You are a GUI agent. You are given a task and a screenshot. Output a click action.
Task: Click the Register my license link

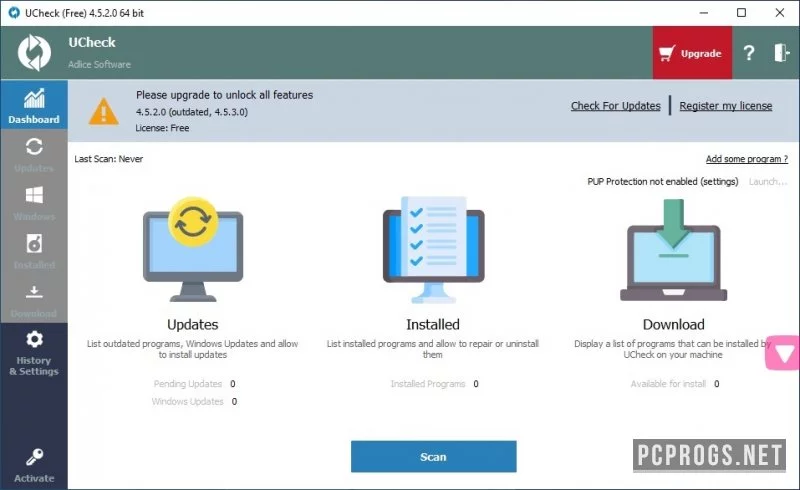tap(726, 106)
